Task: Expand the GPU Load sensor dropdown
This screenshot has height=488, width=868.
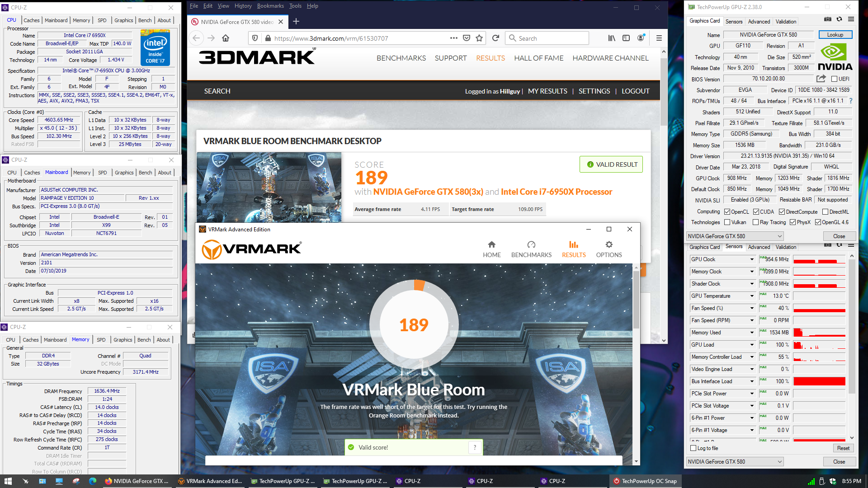Action: (x=752, y=345)
